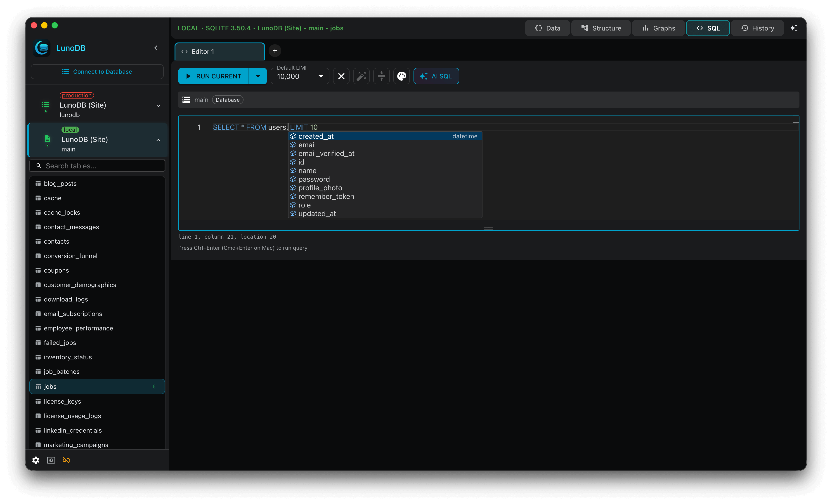The image size is (832, 504).
Task: Open the inventory_status table
Action: pyautogui.click(x=97, y=357)
